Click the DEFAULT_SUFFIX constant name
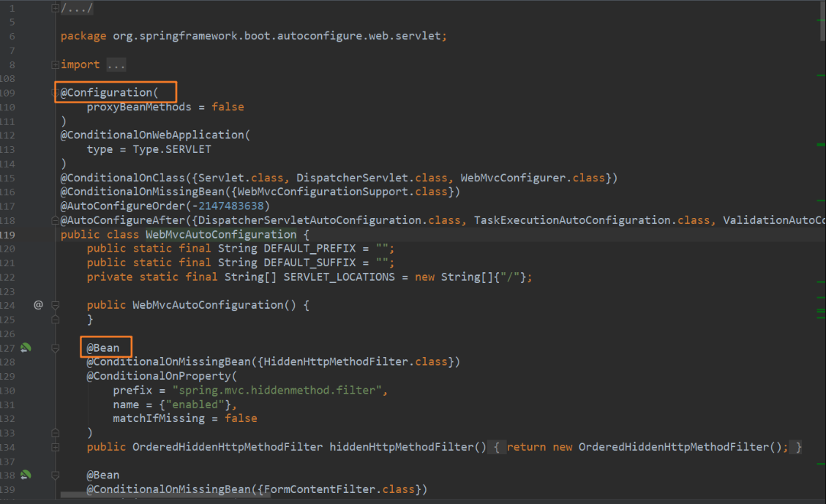 (309, 263)
